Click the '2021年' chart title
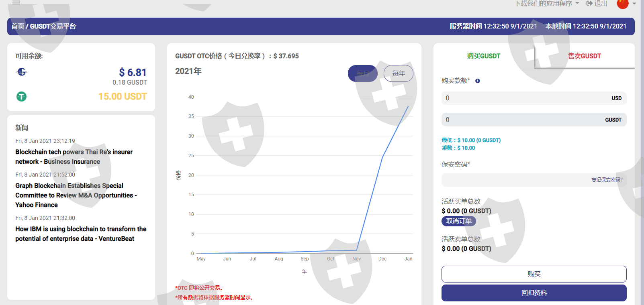The height and width of the screenshot is (305, 644). [x=188, y=71]
